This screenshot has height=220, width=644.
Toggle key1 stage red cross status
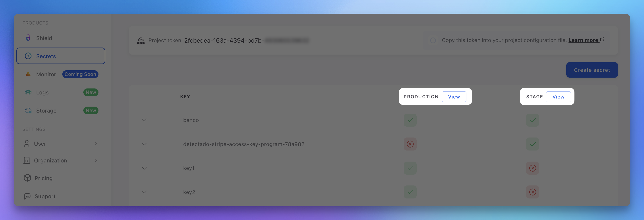(x=533, y=168)
